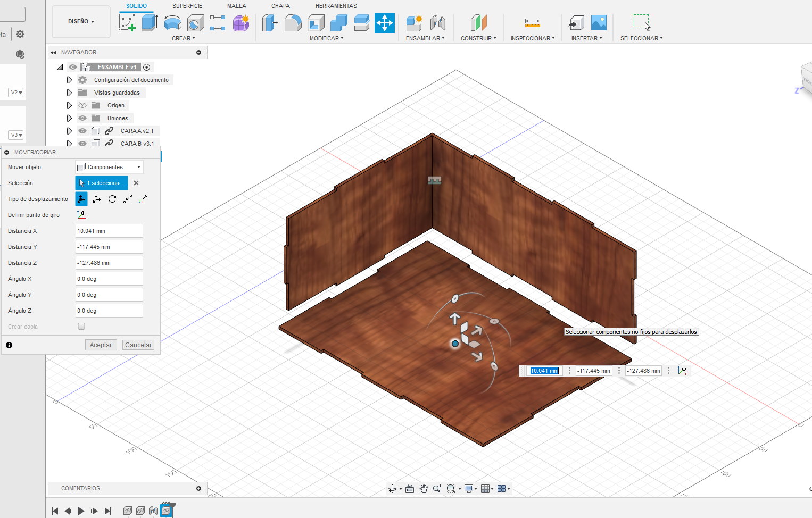The image size is (812, 518).
Task: Hide the CARA B v3:1 component
Action: click(82, 144)
